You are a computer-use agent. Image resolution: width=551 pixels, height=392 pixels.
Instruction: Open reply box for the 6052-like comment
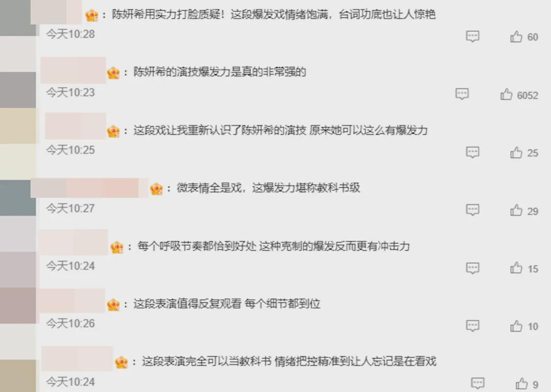[462, 94]
